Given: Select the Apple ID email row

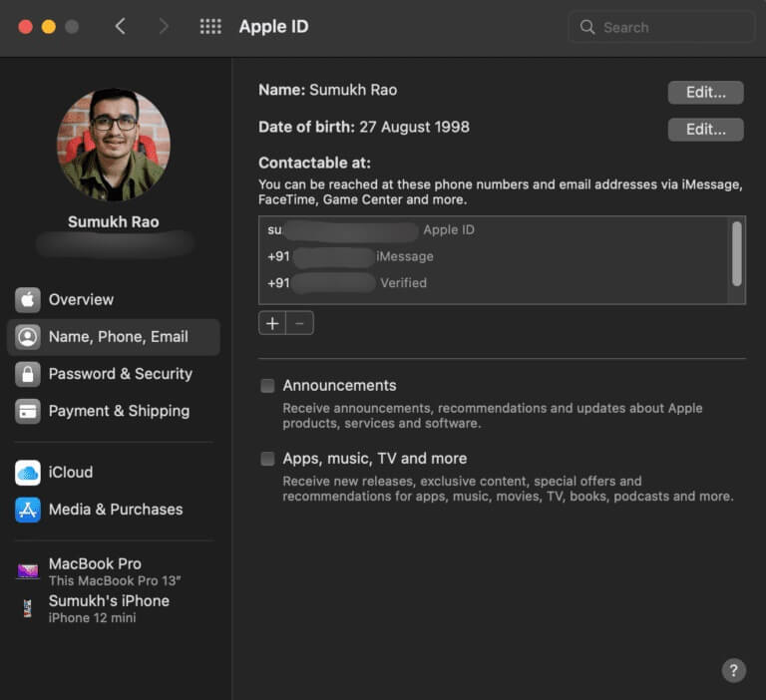Looking at the screenshot, I should [494, 229].
